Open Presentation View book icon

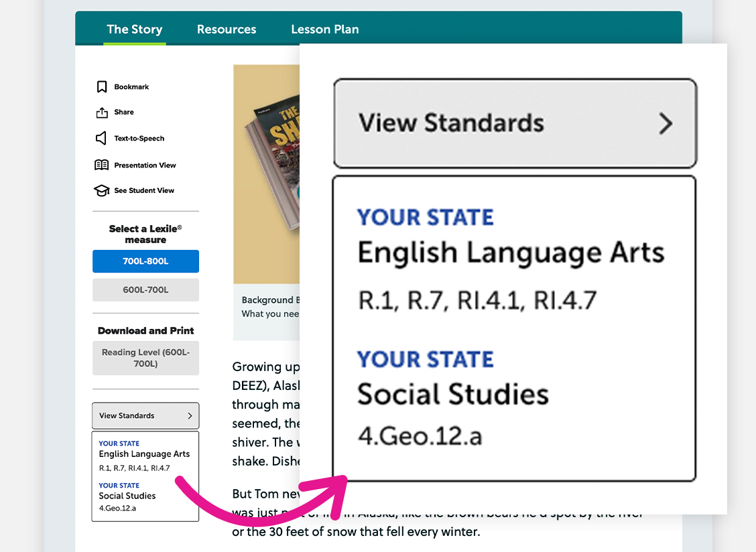[102, 165]
